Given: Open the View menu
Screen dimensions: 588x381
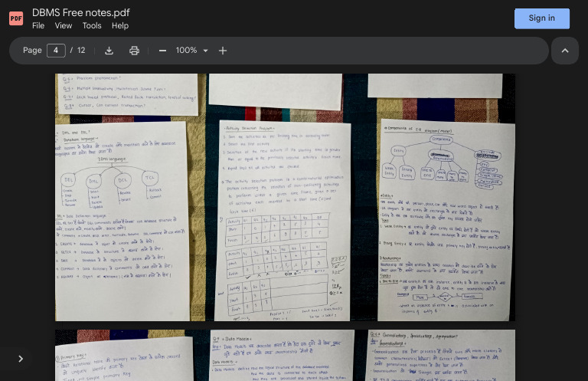Looking at the screenshot, I should (x=64, y=25).
